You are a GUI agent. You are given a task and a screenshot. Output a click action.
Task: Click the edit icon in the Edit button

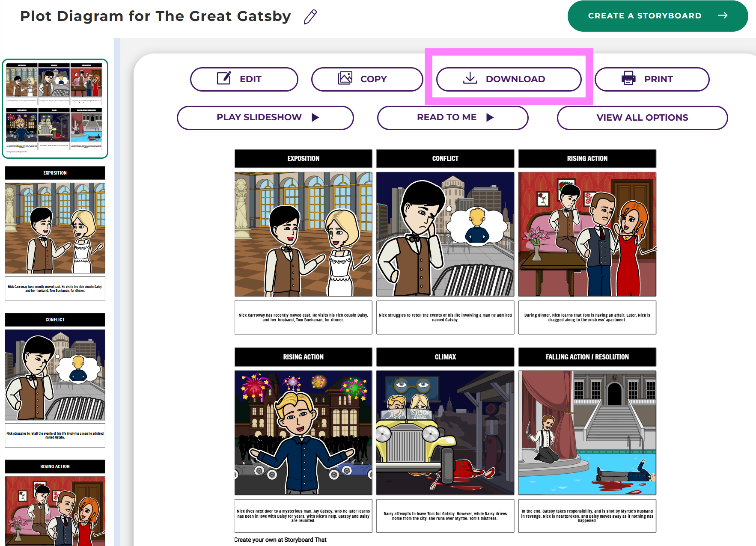coord(224,78)
